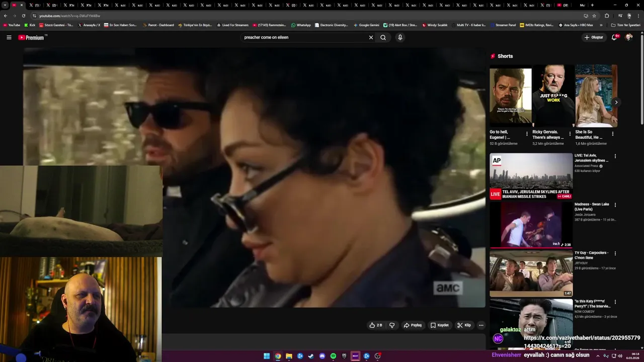Image resolution: width=644 pixels, height=362 pixels.
Task: Open the account avatar menu
Action: (628, 37)
